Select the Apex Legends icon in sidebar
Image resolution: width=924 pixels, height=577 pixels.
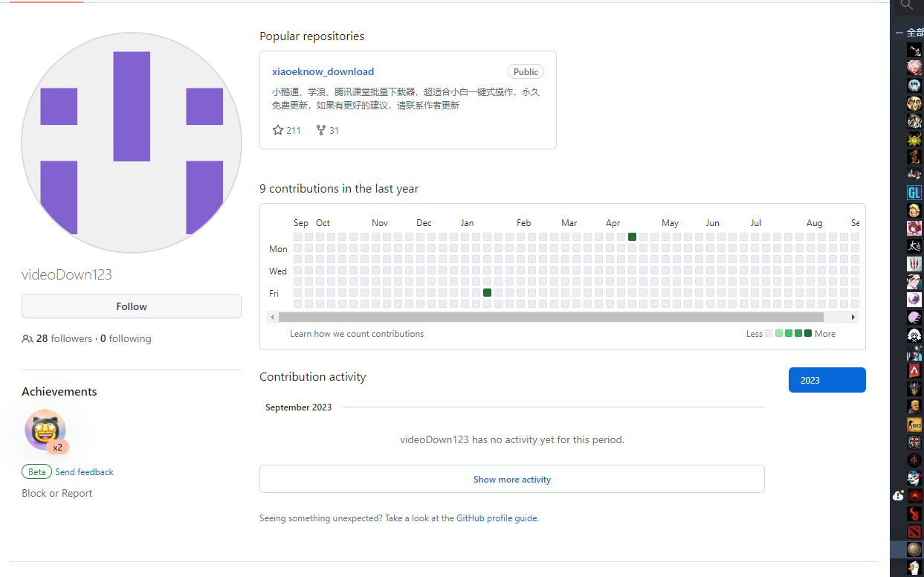(x=914, y=370)
